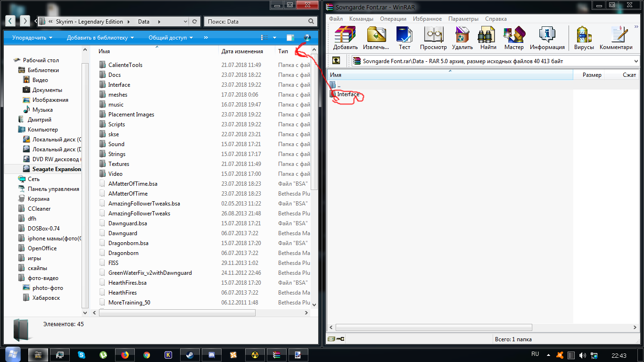This screenshot has height=362, width=644.
Task: Click Skyrim - Legendary Edition breadcrumb
Action: 90,22
